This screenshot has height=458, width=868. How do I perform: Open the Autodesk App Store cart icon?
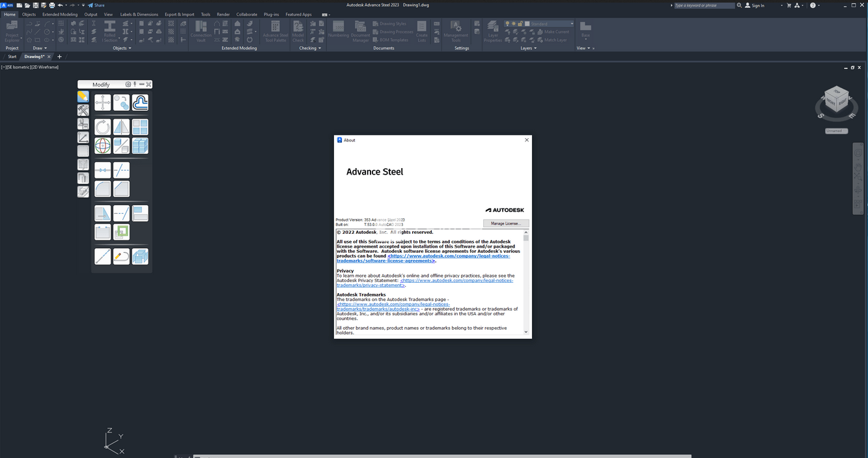[x=789, y=5]
